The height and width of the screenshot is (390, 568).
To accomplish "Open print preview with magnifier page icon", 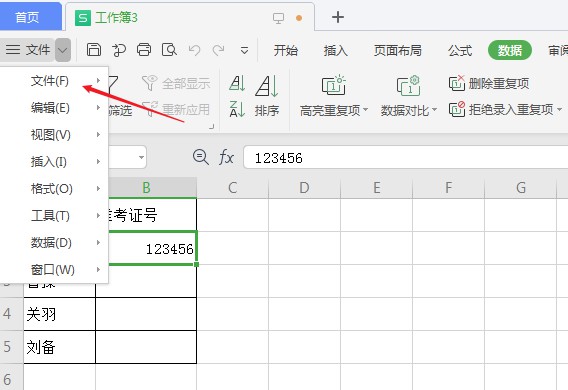I will point(169,50).
